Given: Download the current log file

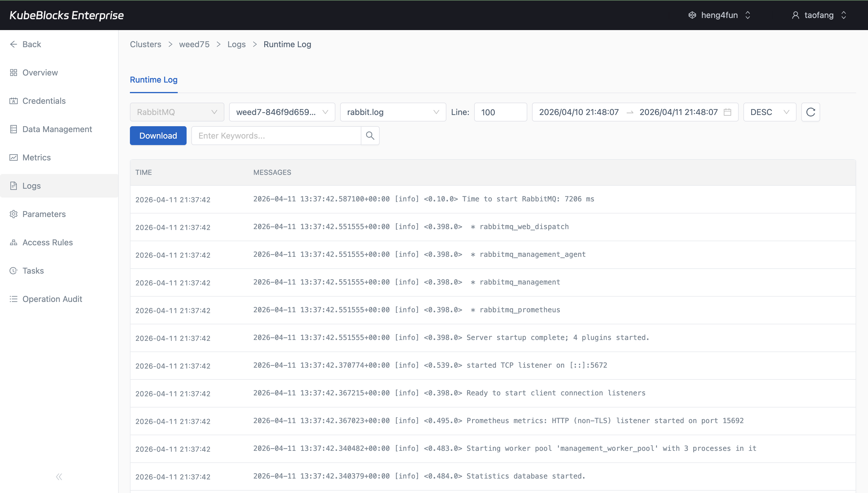Looking at the screenshot, I should point(158,135).
